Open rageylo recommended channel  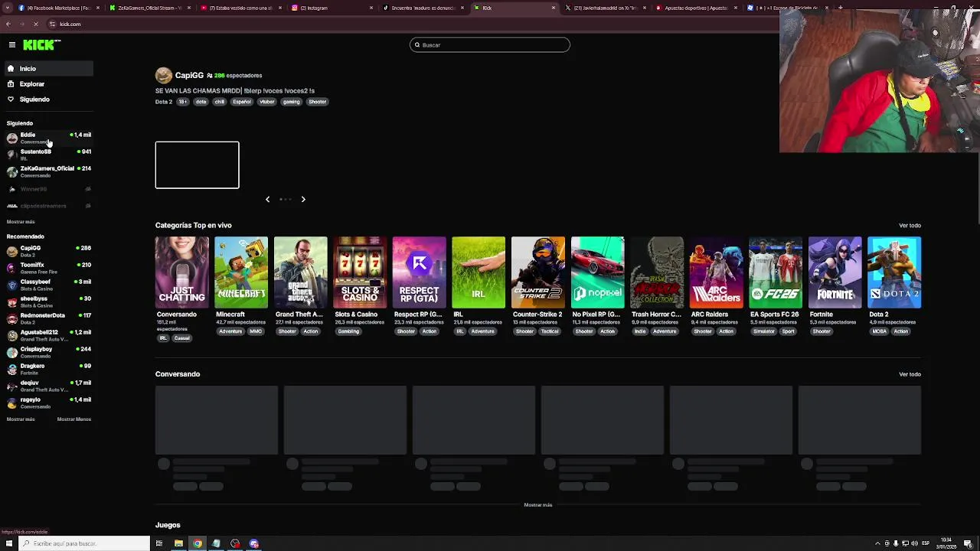pos(48,403)
